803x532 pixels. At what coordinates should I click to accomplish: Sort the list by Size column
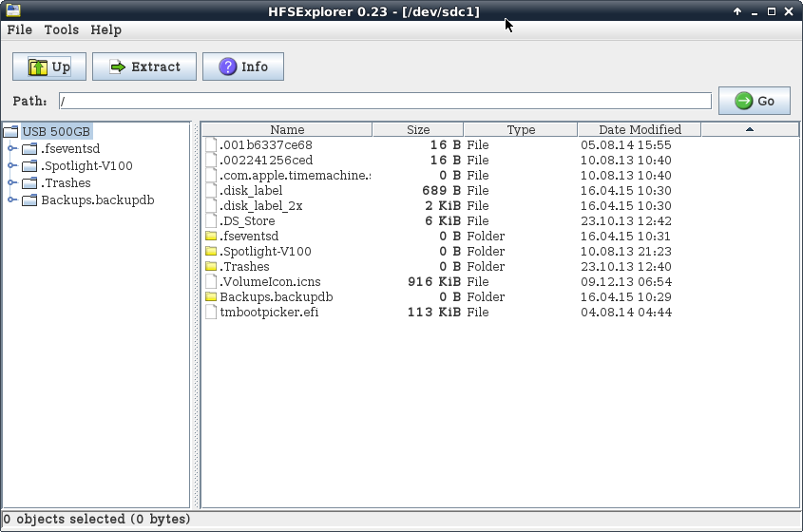coord(418,129)
